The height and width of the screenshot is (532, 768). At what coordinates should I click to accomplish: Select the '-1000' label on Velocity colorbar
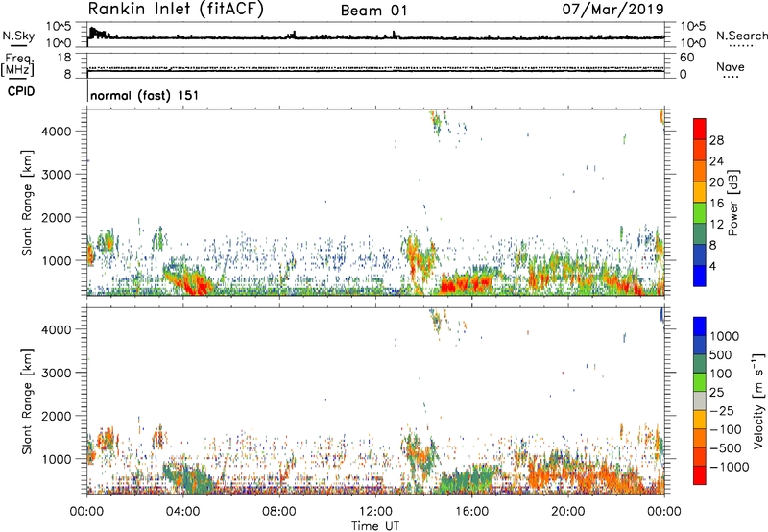coord(730,467)
